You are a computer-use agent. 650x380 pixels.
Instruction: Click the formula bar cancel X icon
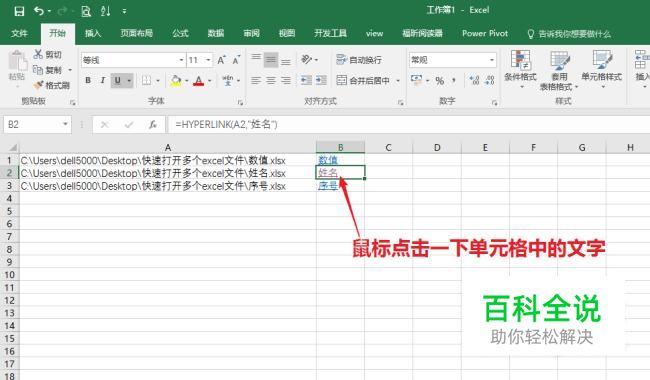click(x=104, y=124)
